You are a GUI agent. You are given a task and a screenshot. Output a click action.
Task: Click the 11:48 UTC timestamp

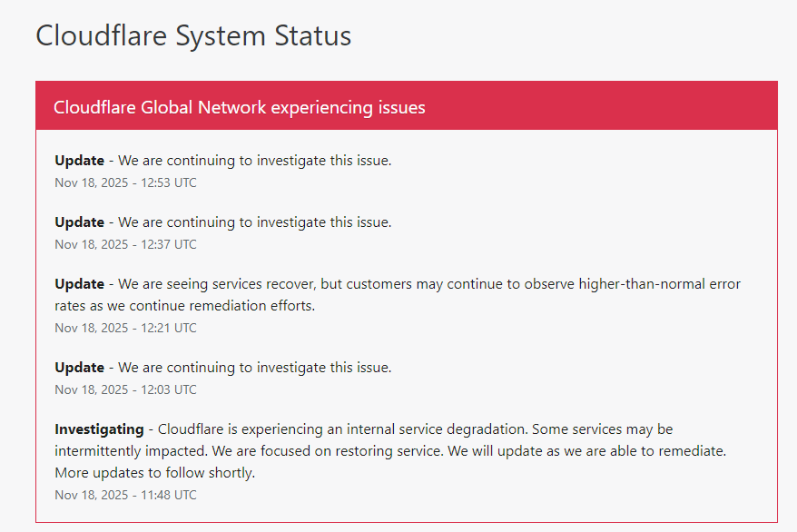pos(125,495)
